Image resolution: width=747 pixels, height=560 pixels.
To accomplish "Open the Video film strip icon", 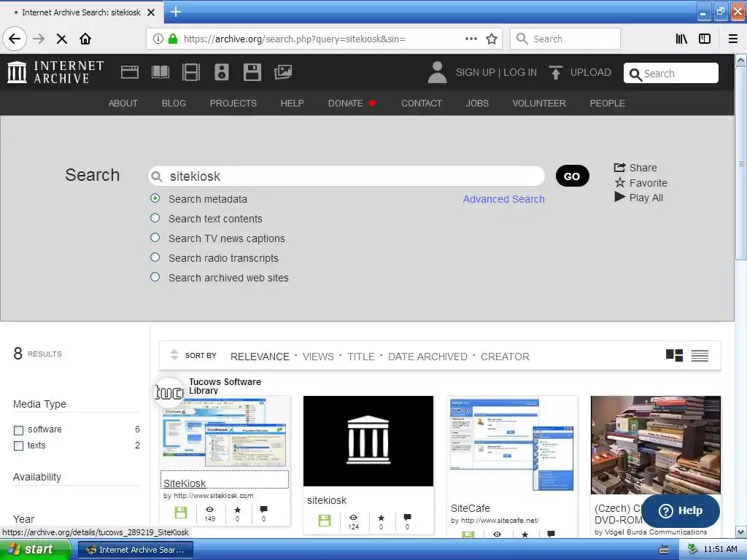I will tap(191, 72).
